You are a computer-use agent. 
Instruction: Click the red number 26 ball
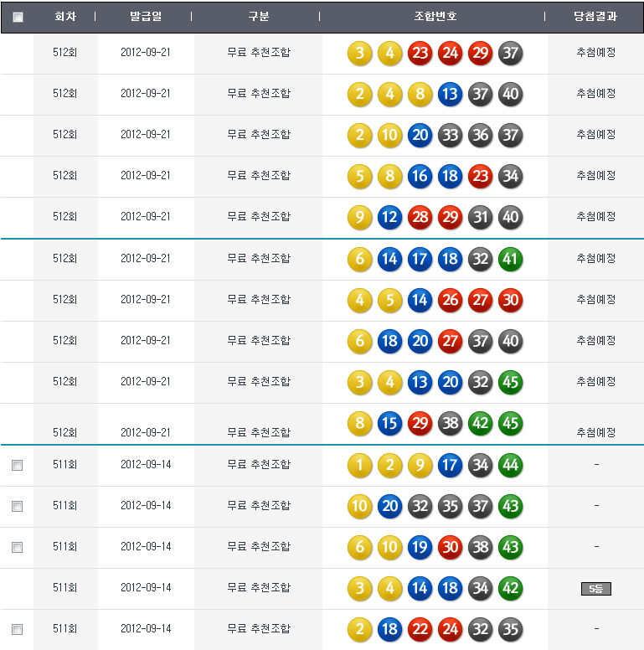tap(450, 300)
